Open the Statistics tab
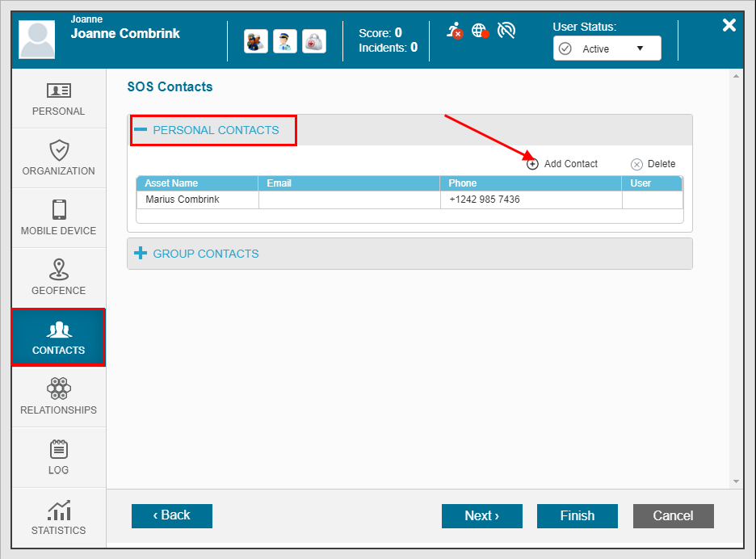The height and width of the screenshot is (559, 756). point(58,517)
